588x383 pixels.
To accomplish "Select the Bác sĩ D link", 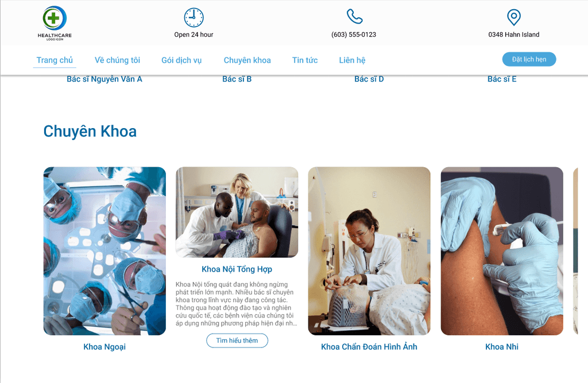I will [x=369, y=79].
